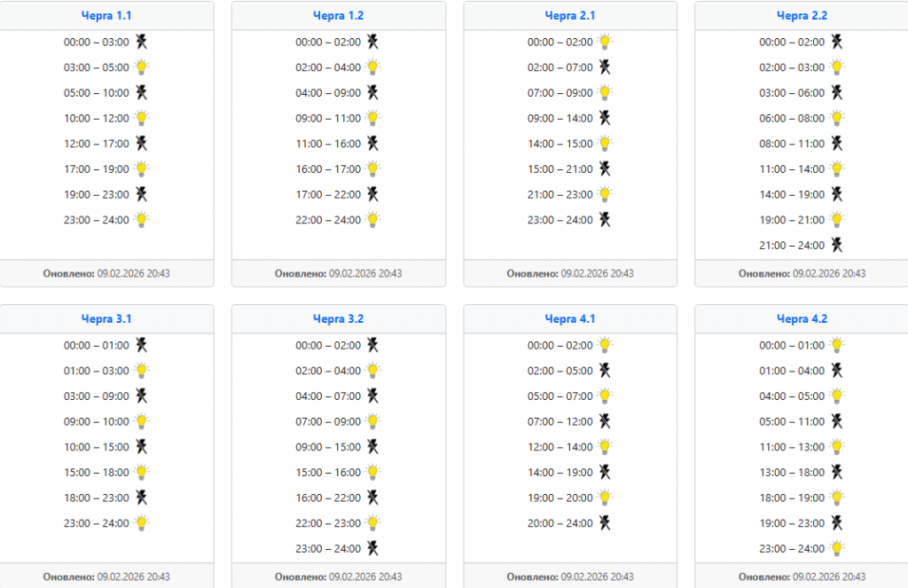Open the Черга 3.2 queue link
The height and width of the screenshot is (588, 908).
338,319
